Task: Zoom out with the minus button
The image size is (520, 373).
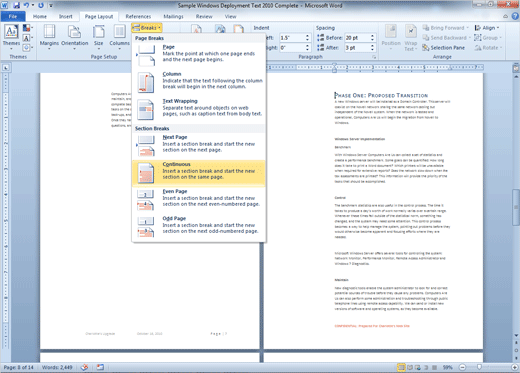Action: (462, 367)
